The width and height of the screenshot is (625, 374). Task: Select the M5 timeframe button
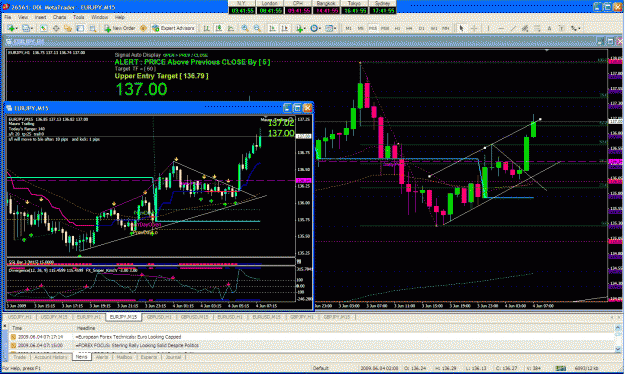point(360,28)
